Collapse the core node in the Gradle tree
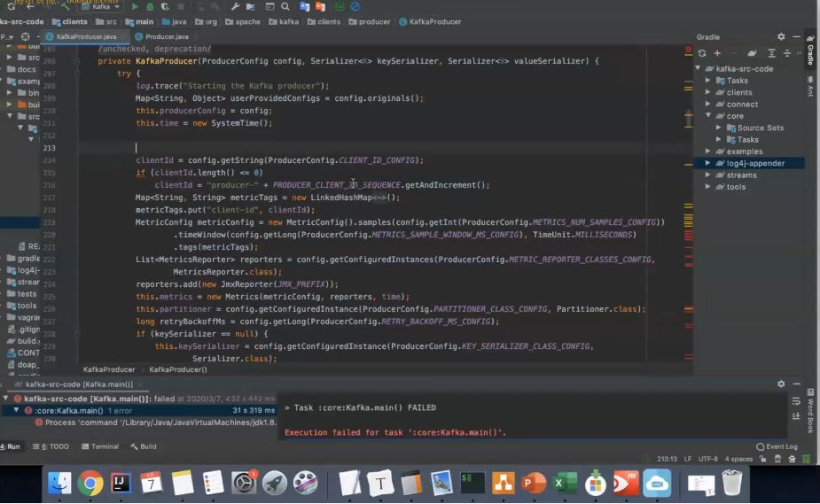820x504 pixels. (707, 116)
